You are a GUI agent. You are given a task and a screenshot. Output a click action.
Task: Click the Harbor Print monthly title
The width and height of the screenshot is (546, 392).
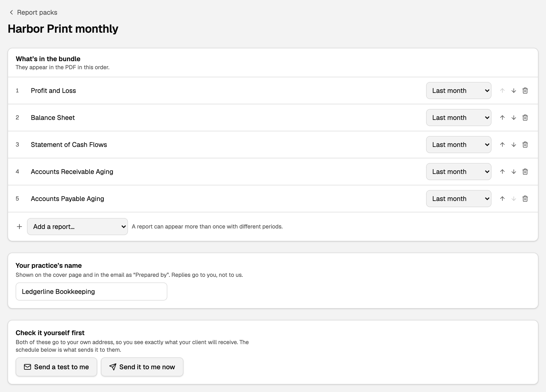(63, 29)
